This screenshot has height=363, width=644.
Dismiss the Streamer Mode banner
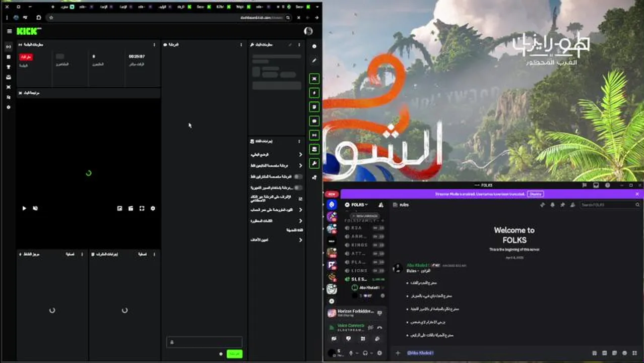pyautogui.click(x=637, y=194)
